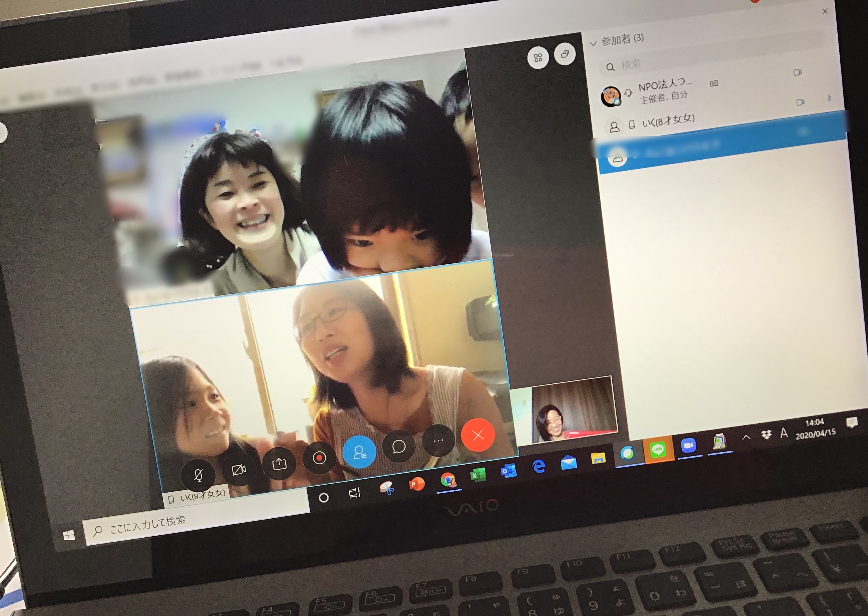Click the NPO法人 participant avatar
Image resolution: width=868 pixels, height=616 pixels.
[611, 96]
